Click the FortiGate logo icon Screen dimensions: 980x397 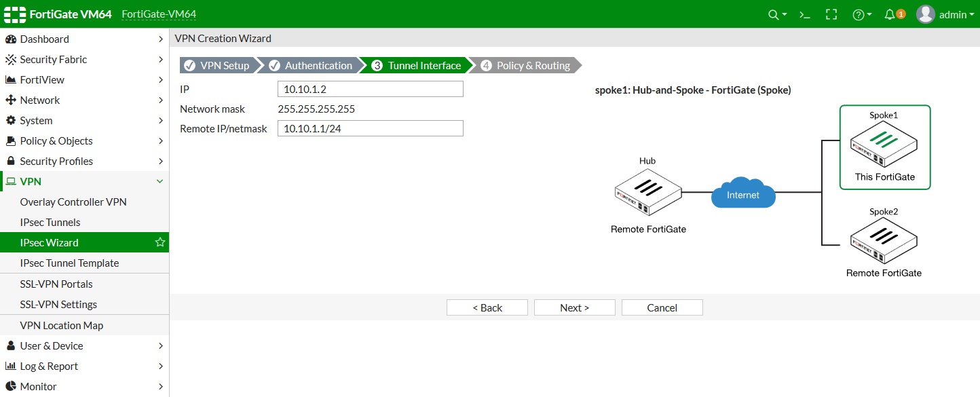tap(14, 14)
